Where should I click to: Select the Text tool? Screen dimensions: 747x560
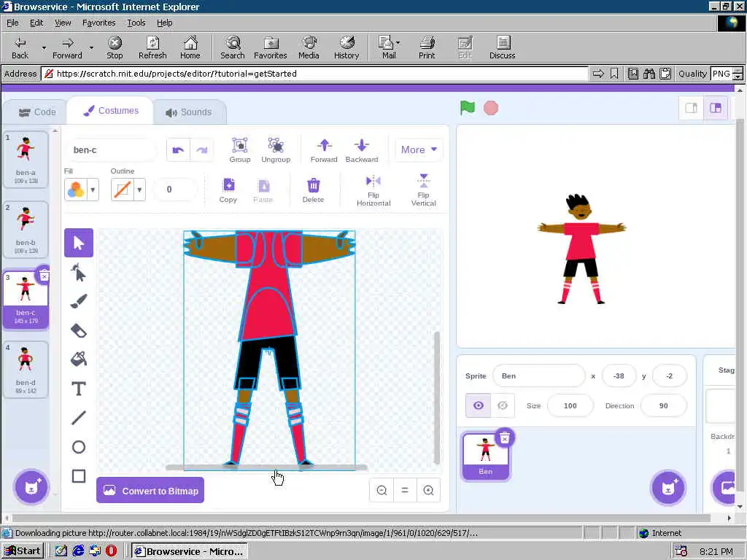(x=79, y=389)
